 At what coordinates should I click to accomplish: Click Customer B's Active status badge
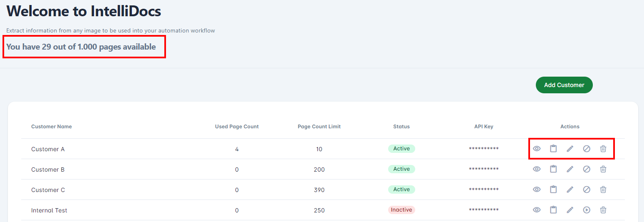401,169
